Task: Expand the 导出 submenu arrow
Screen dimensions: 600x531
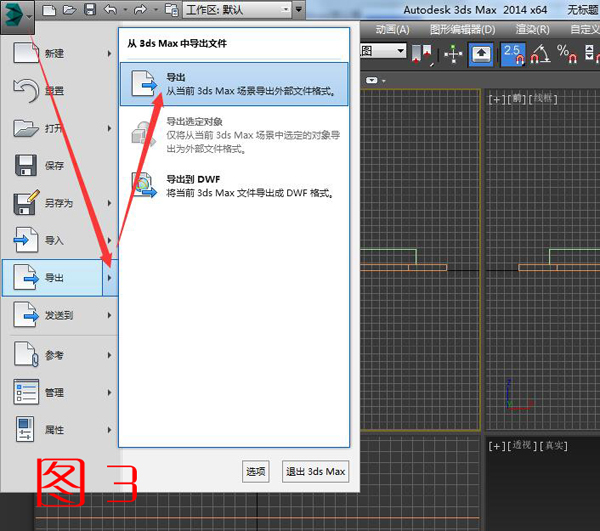Action: (110, 278)
